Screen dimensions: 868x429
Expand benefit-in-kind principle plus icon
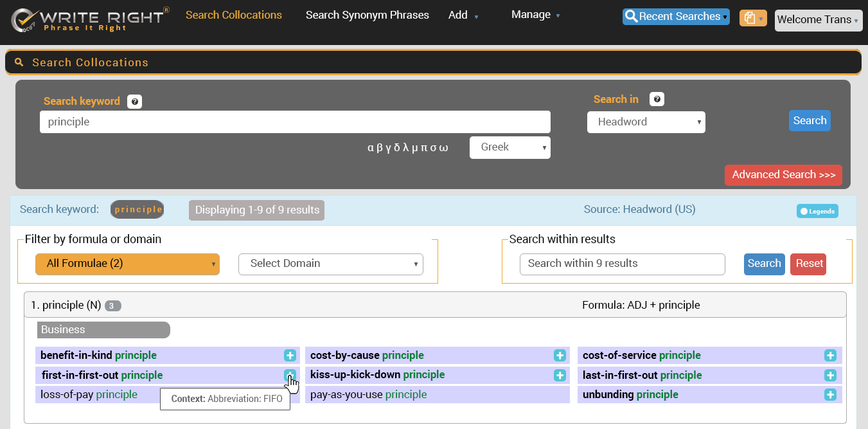(x=290, y=356)
